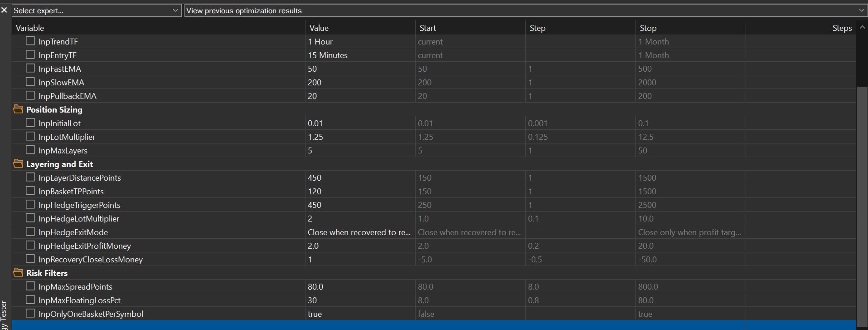This screenshot has height=330, width=868.
Task: Select the Position Sizing group row
Action: click(x=434, y=109)
